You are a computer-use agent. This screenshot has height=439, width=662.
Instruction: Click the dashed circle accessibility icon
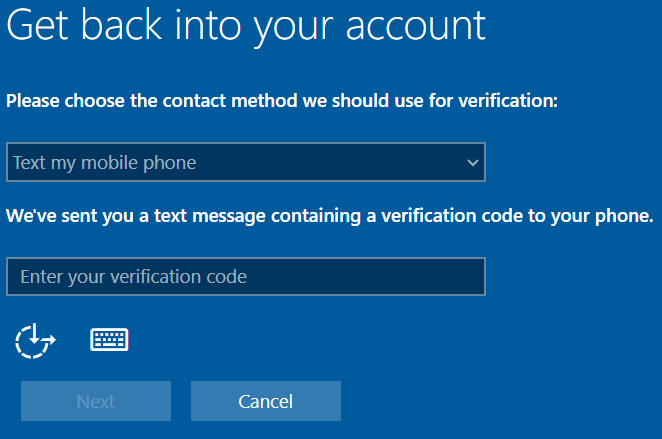[35, 341]
